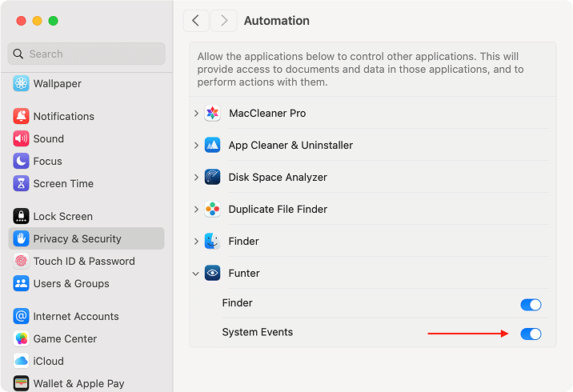Screen dimensions: 573x392
Task: Click the MacCleaner Pro label
Action: pyautogui.click(x=267, y=114)
